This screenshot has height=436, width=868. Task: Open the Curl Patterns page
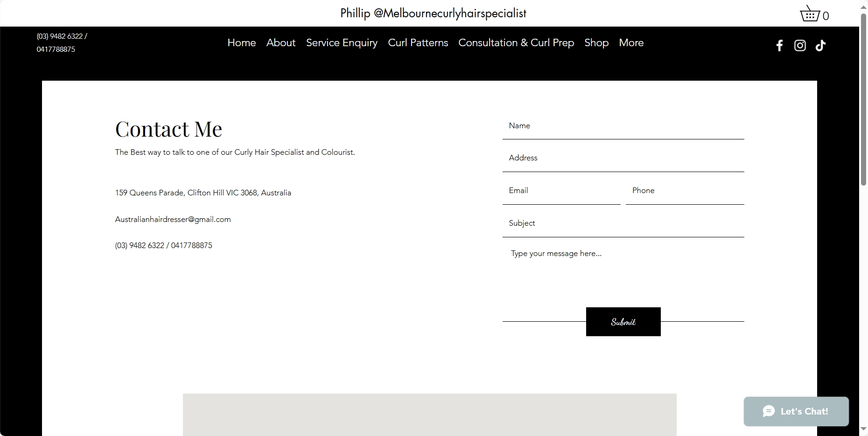click(418, 43)
